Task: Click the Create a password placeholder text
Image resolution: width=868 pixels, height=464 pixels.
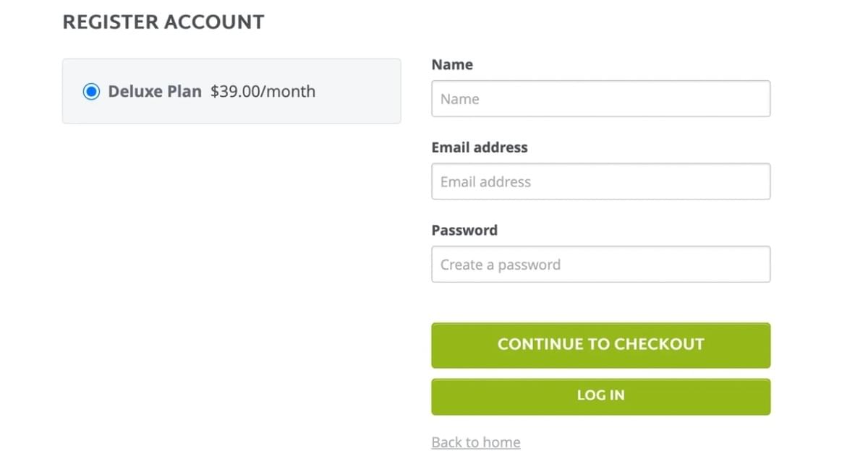Action: [x=501, y=265]
